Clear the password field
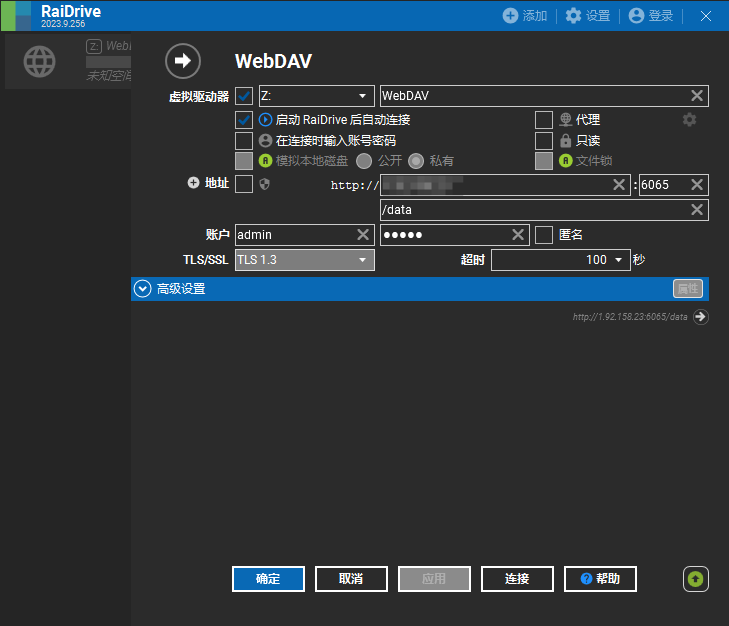729x626 pixels. click(518, 235)
